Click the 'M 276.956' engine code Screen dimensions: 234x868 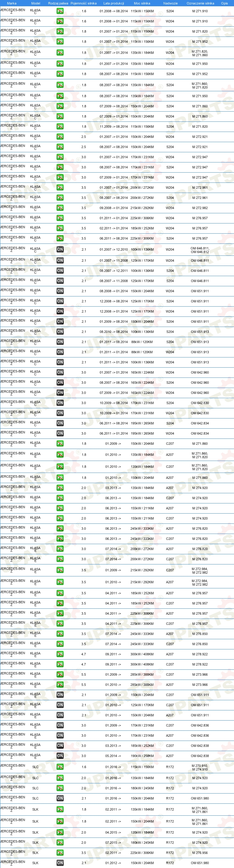(x=200, y=853)
